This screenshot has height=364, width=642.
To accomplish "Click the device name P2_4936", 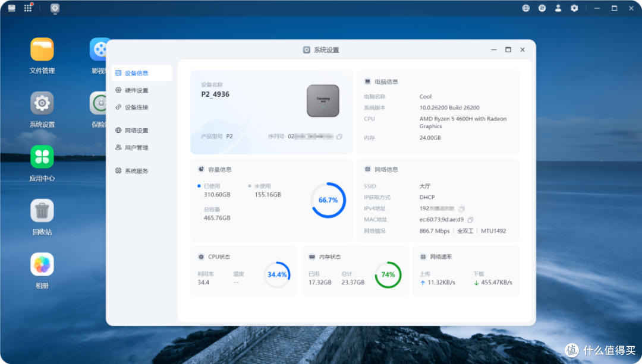I will [x=215, y=94].
